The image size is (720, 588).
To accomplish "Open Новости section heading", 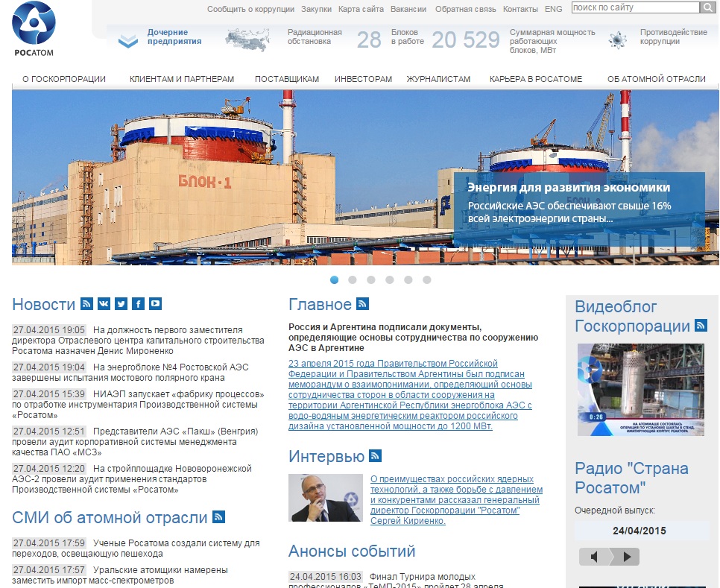I will pyautogui.click(x=44, y=304).
